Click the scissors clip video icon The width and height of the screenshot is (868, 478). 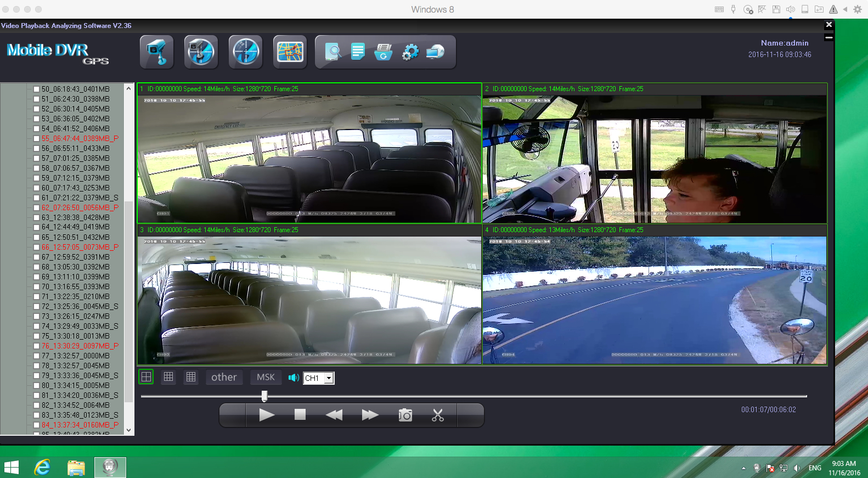click(x=437, y=415)
